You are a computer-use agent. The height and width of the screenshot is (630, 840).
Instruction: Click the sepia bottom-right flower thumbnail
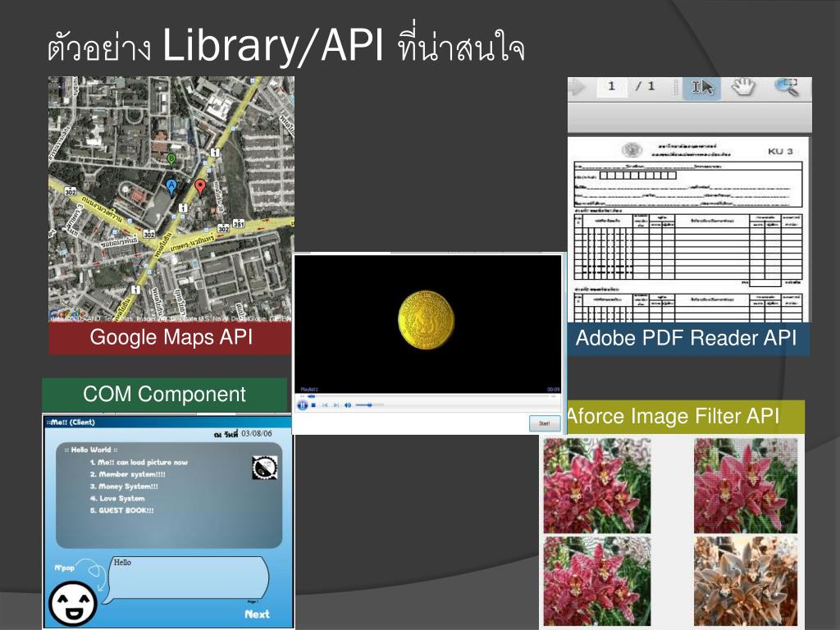(746, 582)
